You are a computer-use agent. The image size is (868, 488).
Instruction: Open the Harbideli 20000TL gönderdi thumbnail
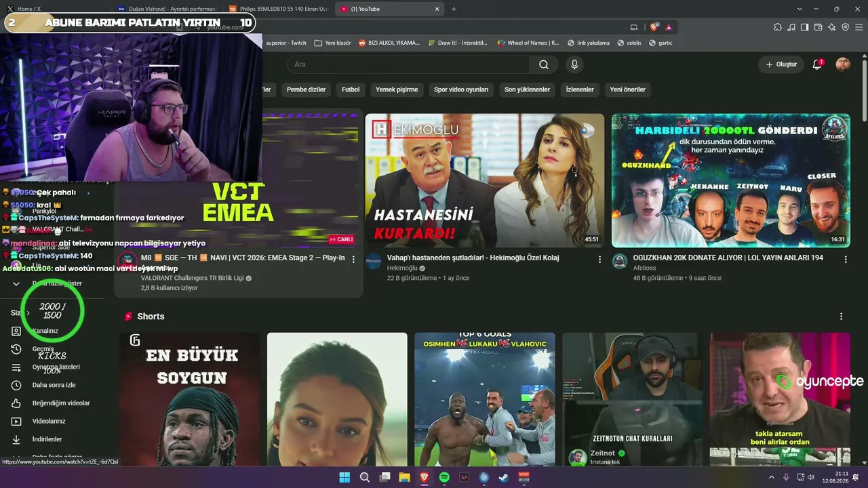point(731,180)
